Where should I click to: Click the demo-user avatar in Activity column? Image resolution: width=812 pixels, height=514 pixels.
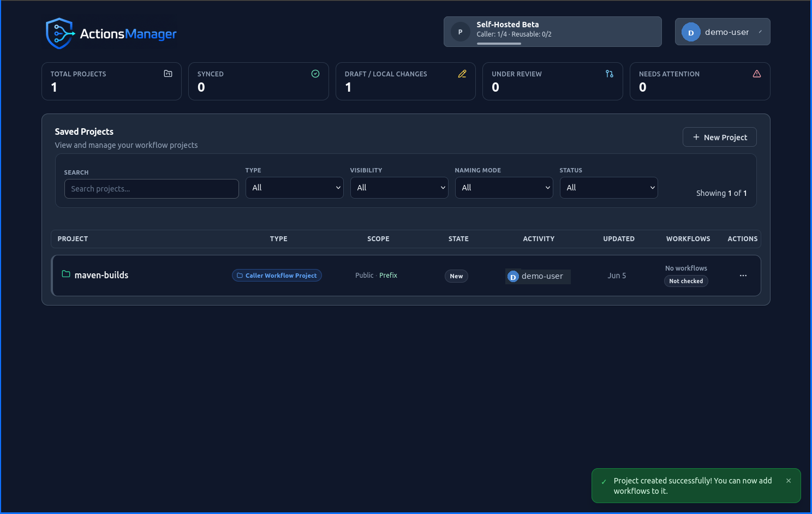pyautogui.click(x=513, y=277)
